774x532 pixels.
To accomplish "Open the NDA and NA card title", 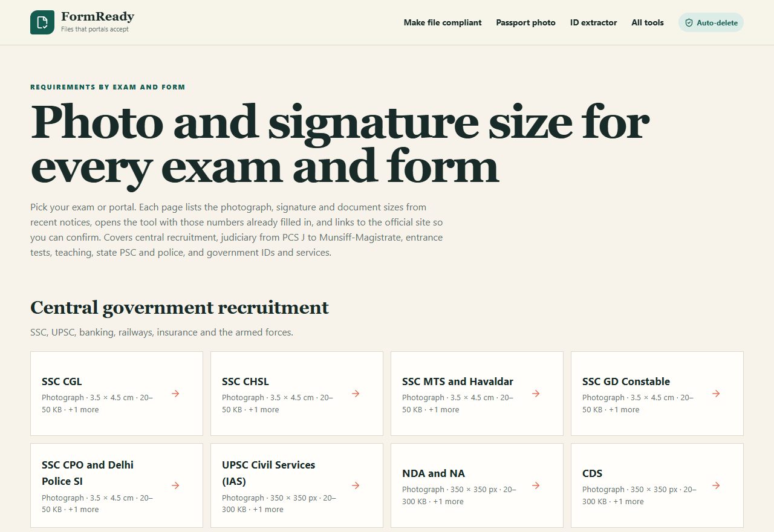I will point(434,473).
